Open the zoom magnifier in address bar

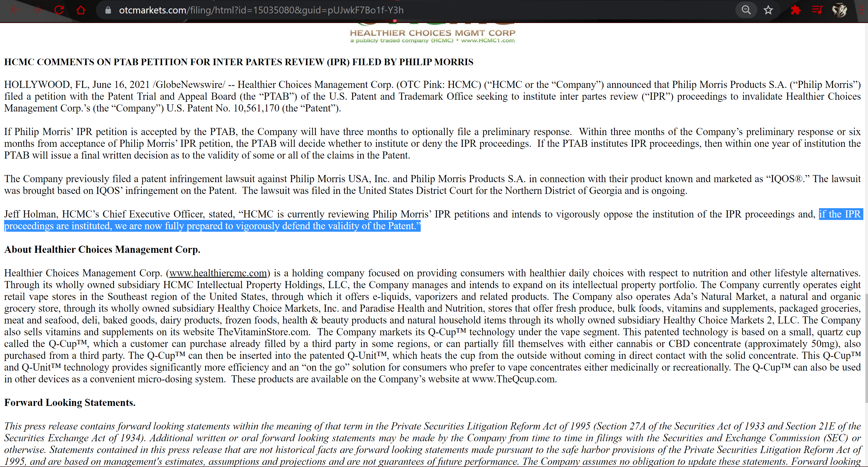pos(746,10)
